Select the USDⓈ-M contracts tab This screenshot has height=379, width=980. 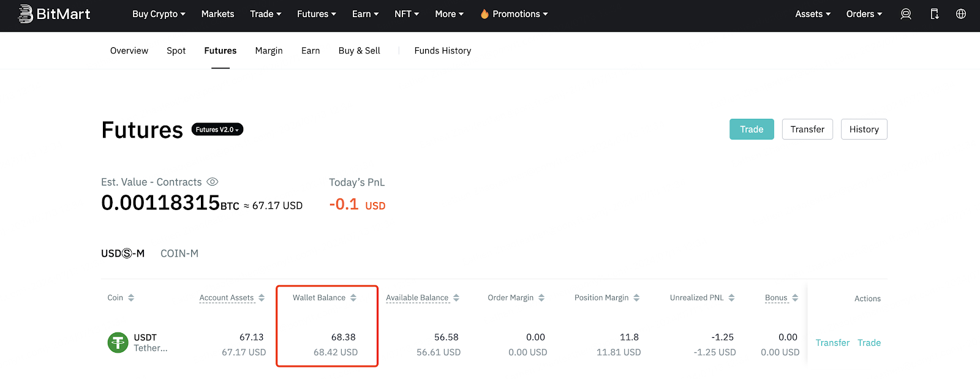(123, 253)
